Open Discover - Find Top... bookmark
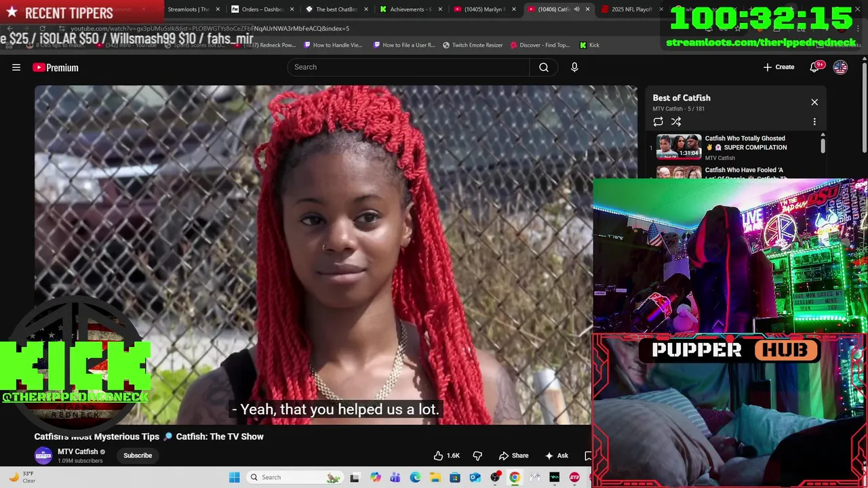Screen dimensions: 868x488 540,45
